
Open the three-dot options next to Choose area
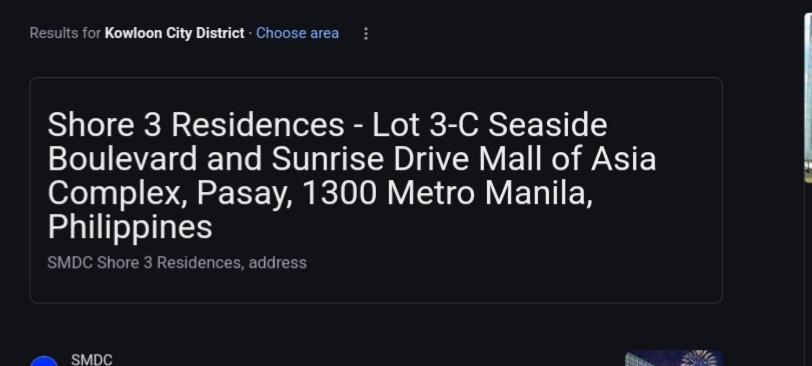point(366,34)
